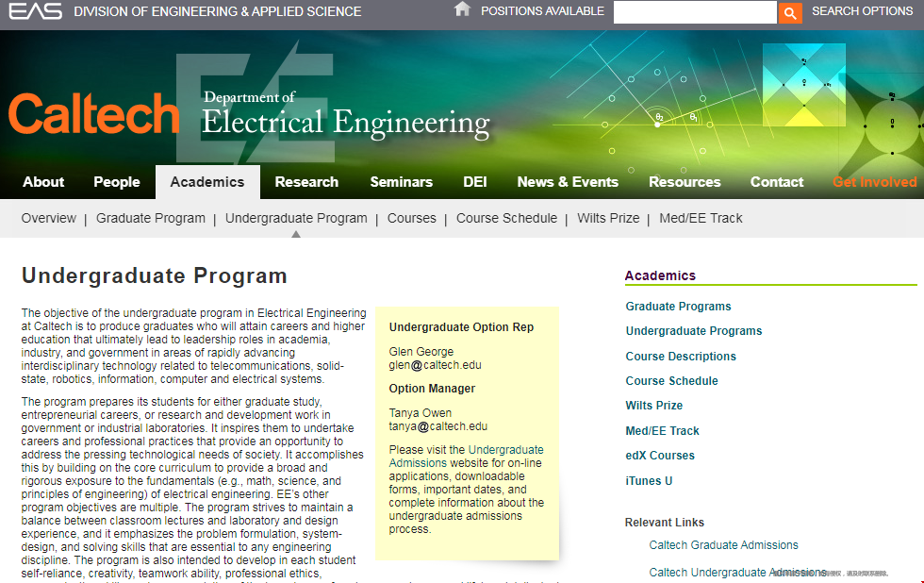Open Course Schedule sidebar link
Viewport: 924px width, 583px height.
[x=671, y=381]
